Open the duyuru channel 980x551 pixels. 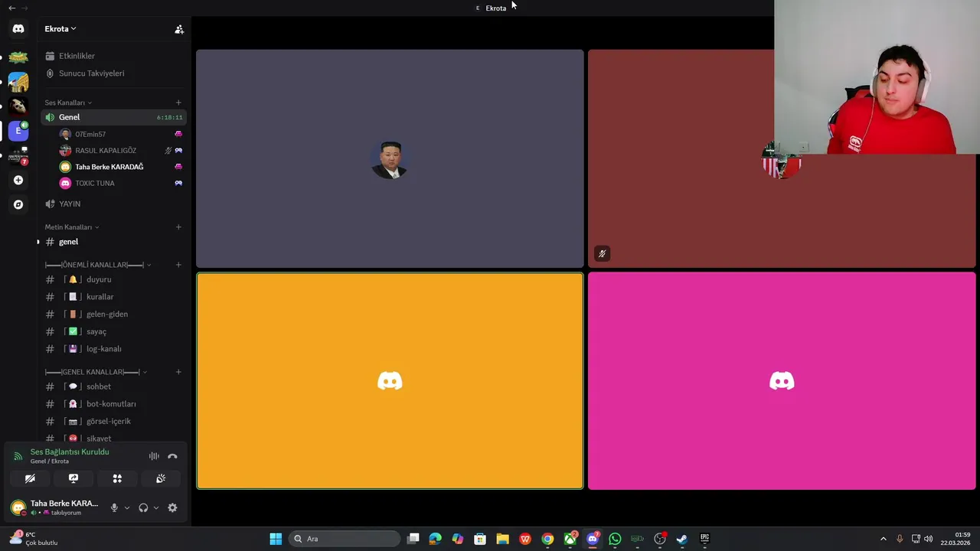coord(113,279)
